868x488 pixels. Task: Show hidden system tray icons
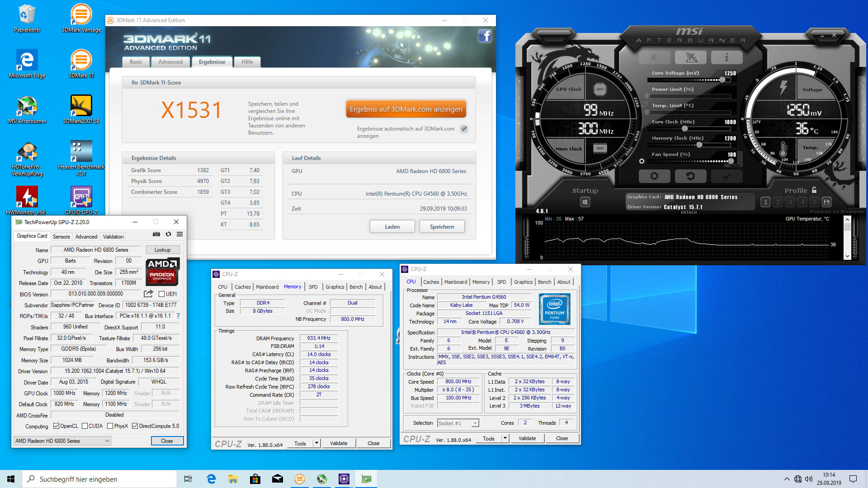pos(787,479)
